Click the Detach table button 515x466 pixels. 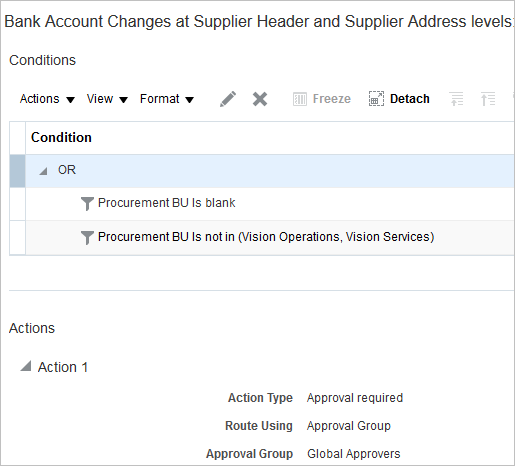[x=399, y=99]
